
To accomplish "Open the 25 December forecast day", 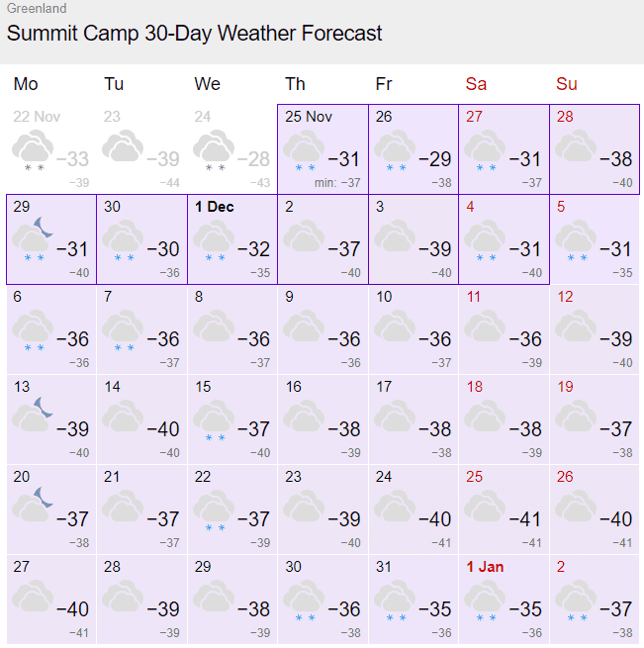I will pos(504,509).
